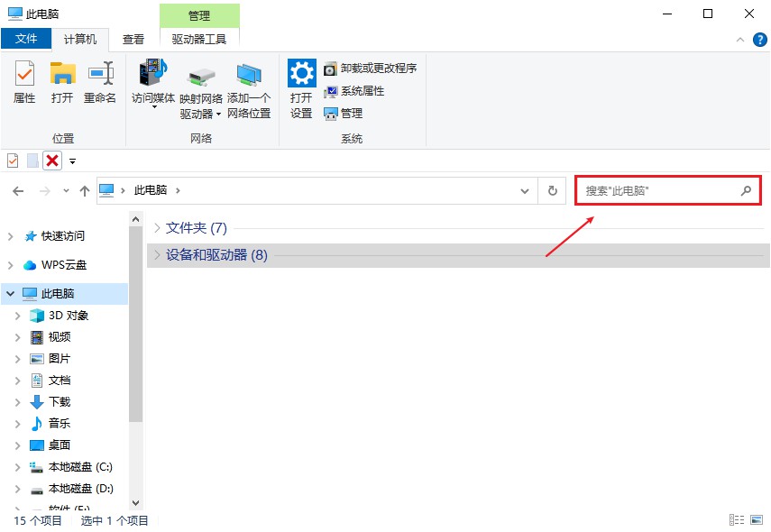Open the address bar history dropdown
Screen dimensions: 771x532
525,191
